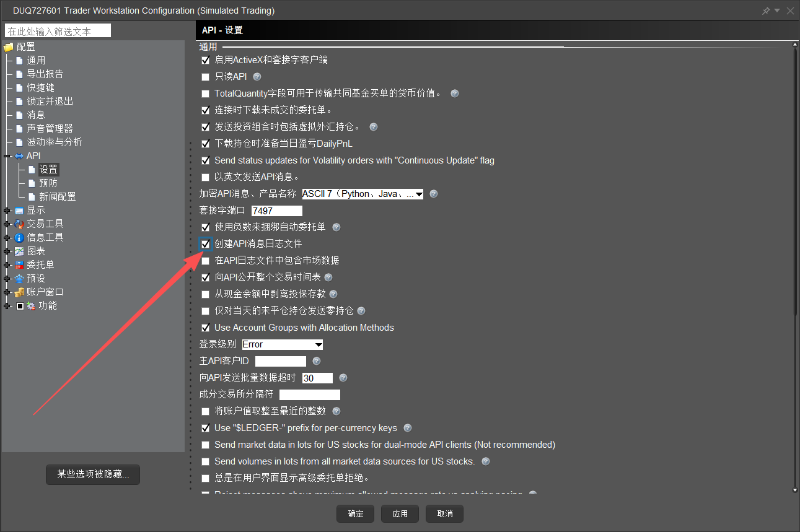Enable 以英文发送API消息 checkbox
The image size is (800, 532).
(x=206, y=178)
